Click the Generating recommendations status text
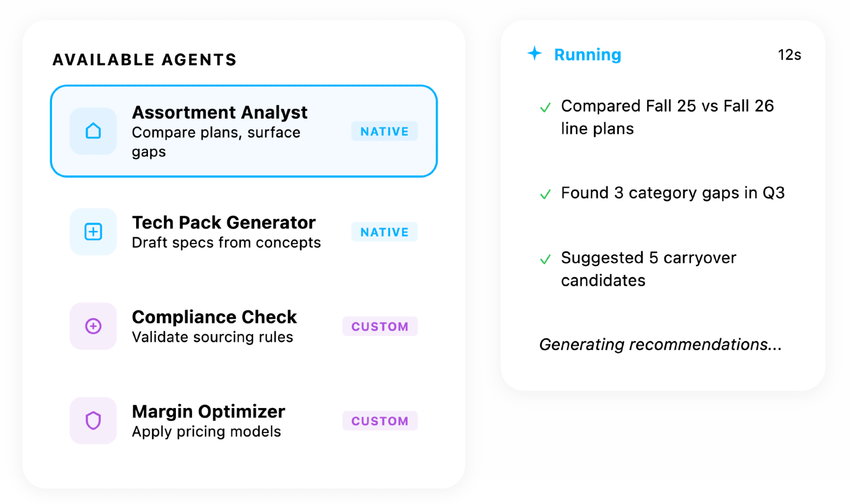 tap(660, 345)
